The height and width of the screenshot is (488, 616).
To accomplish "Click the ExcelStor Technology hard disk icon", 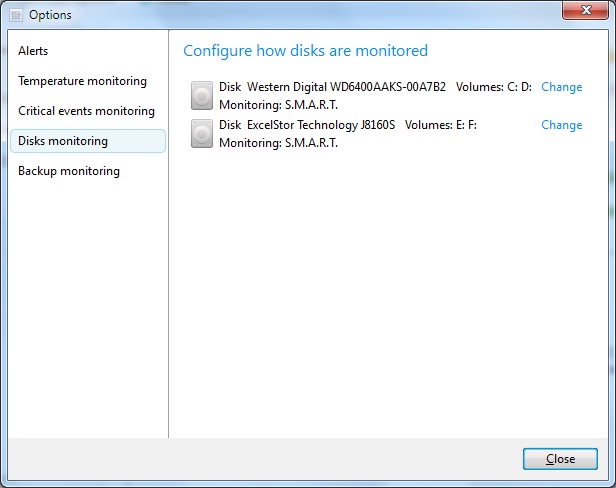I will click(x=202, y=134).
